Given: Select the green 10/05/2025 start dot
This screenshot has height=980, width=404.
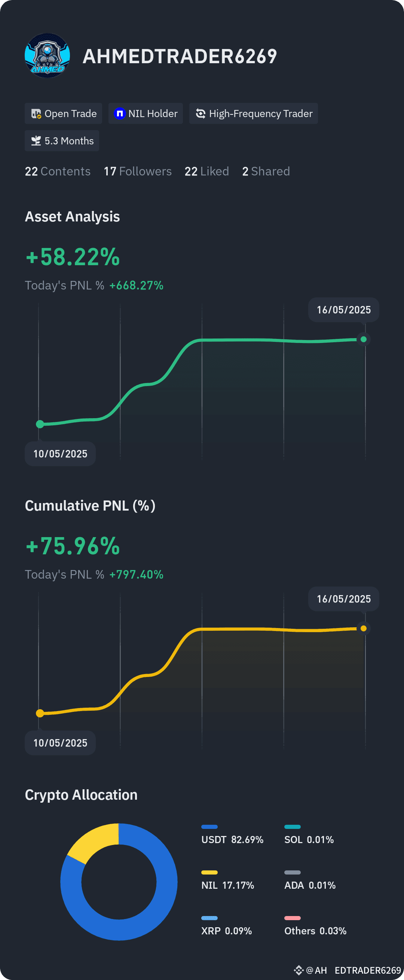Looking at the screenshot, I should tap(40, 424).
